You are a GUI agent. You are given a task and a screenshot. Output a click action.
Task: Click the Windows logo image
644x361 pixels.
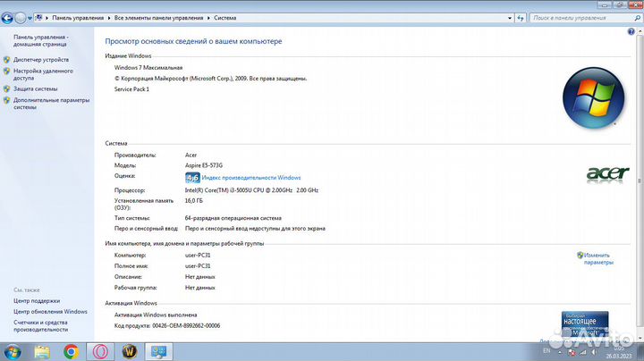pos(594,97)
